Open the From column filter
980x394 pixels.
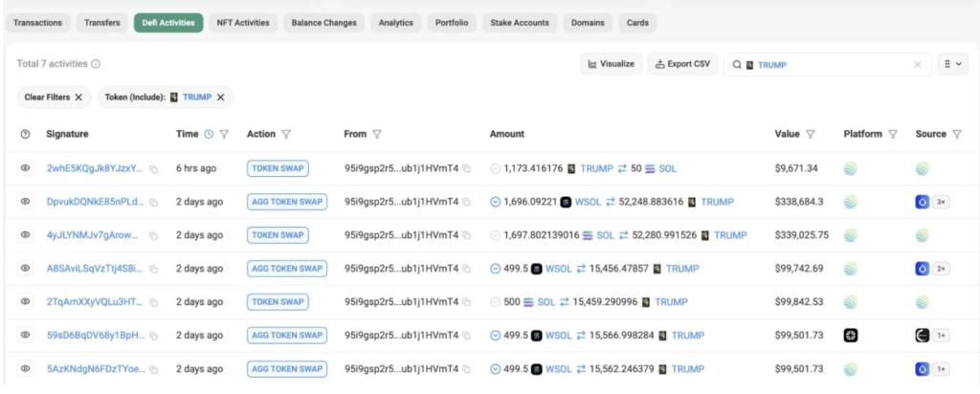tap(377, 134)
